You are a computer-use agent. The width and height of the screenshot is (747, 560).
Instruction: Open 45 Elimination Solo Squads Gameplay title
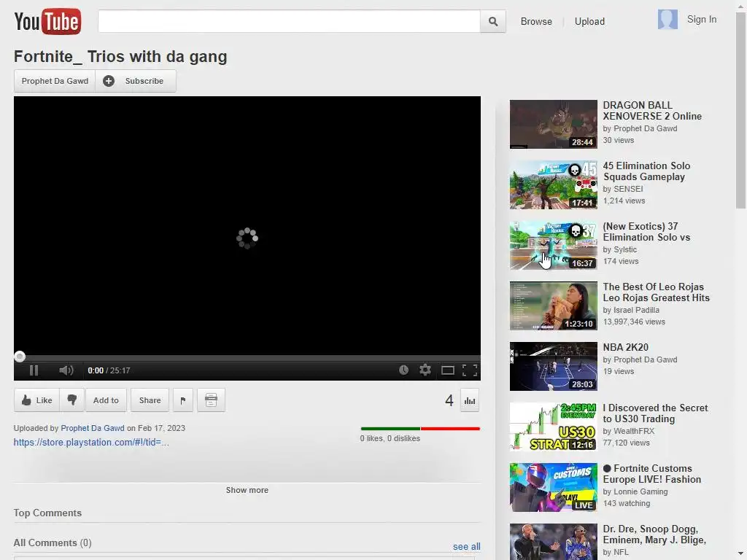pyautogui.click(x=646, y=171)
